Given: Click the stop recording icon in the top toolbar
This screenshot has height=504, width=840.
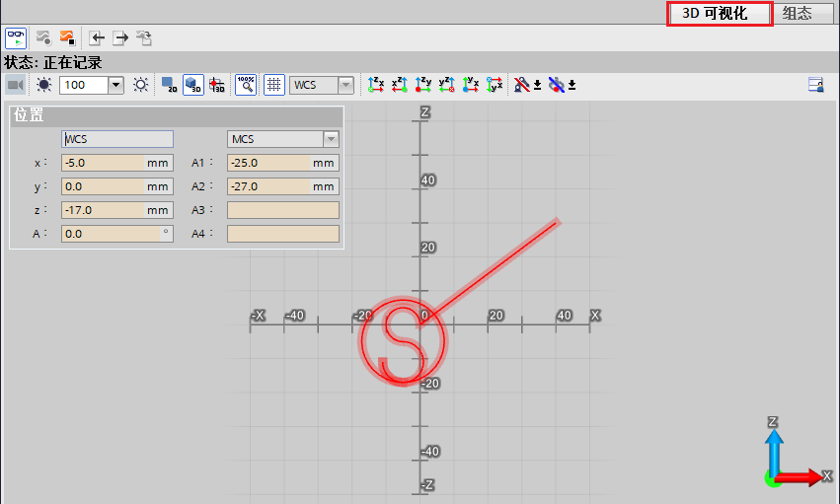Looking at the screenshot, I should coord(67,38).
